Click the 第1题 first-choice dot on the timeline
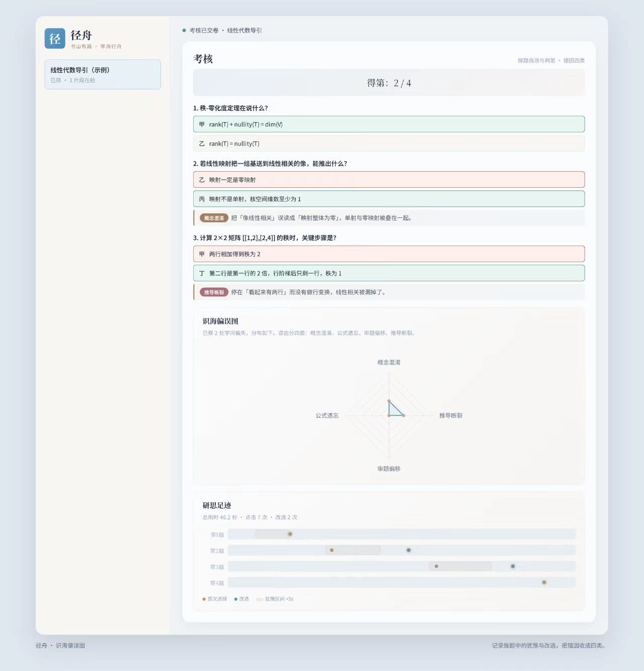 [x=290, y=534]
